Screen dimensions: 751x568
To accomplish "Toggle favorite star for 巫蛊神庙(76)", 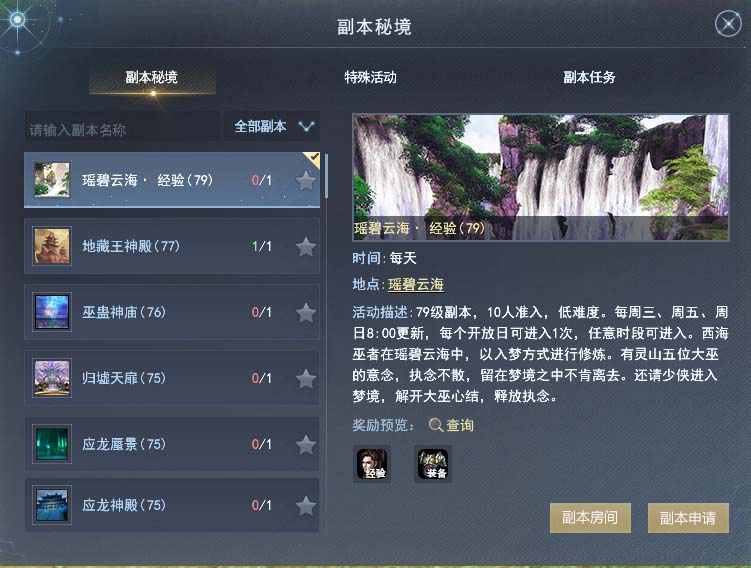I will point(306,313).
